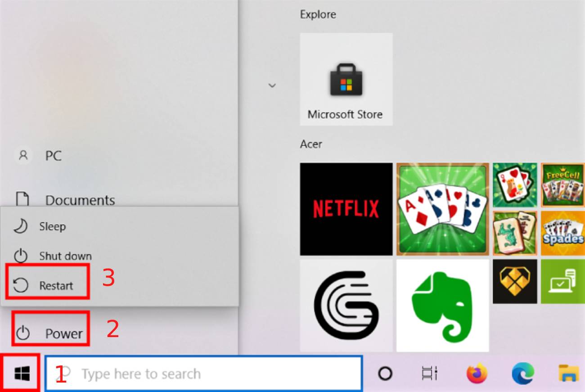Open the queen card solitaire tile
Image resolution: width=585 pixels, height=392 pixels.
click(x=515, y=185)
